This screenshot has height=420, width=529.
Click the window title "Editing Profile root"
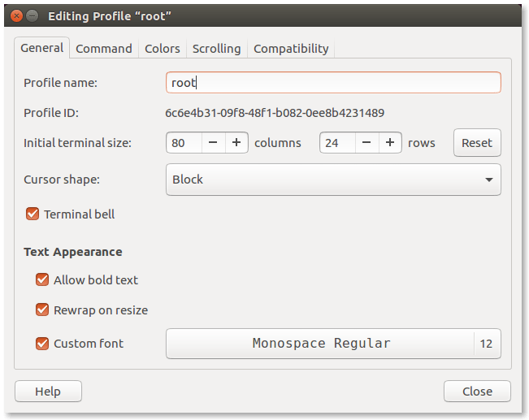[110, 16]
